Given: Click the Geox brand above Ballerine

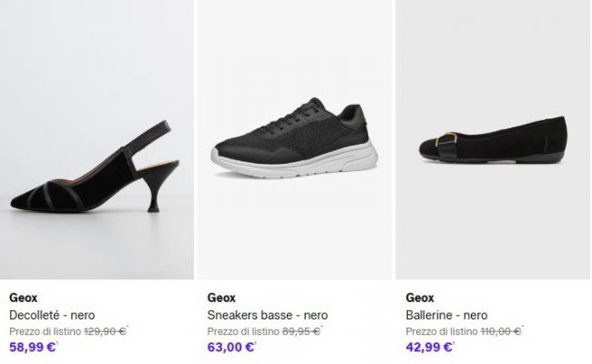Looking at the screenshot, I should pyautogui.click(x=420, y=298).
